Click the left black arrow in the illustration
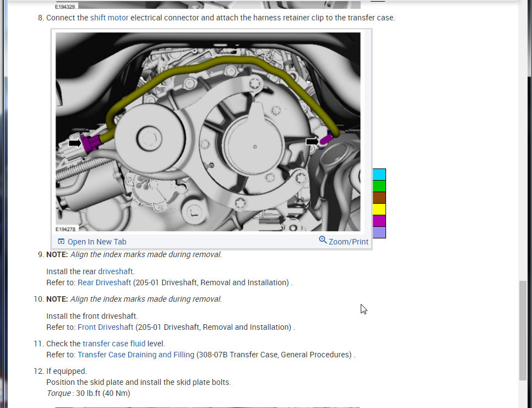This screenshot has height=408, width=532. [x=74, y=143]
